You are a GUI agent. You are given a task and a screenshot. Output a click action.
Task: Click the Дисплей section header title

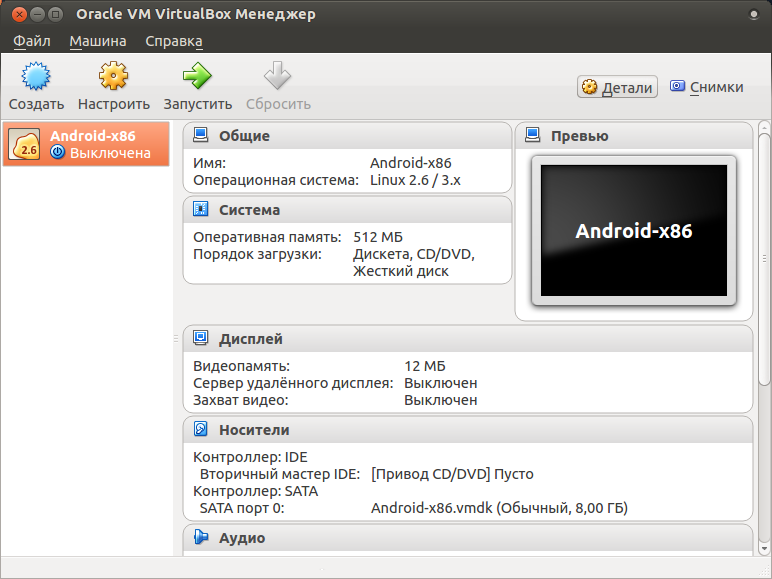[x=251, y=339]
